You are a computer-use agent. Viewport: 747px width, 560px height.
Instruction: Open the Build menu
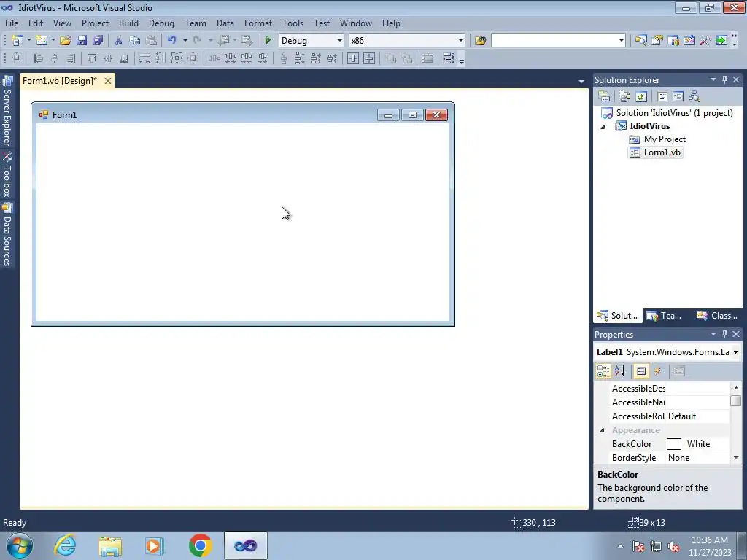point(128,23)
